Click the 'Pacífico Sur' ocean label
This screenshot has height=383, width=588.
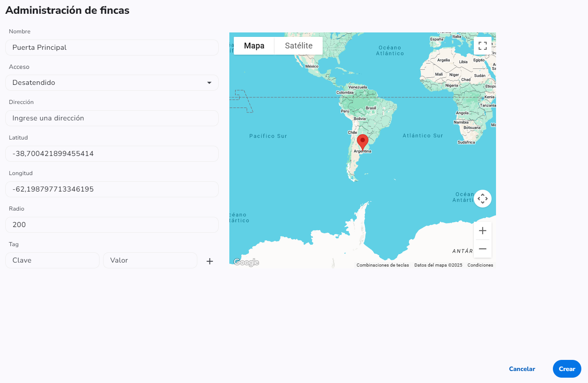click(268, 136)
